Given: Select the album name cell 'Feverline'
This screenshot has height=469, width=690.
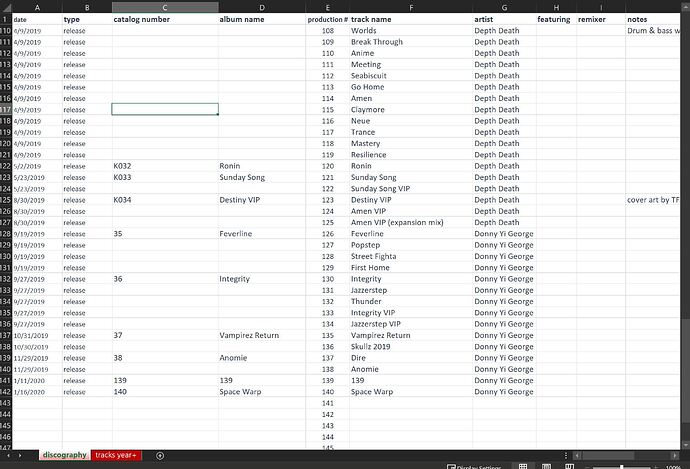Looking at the screenshot, I should 262,234.
